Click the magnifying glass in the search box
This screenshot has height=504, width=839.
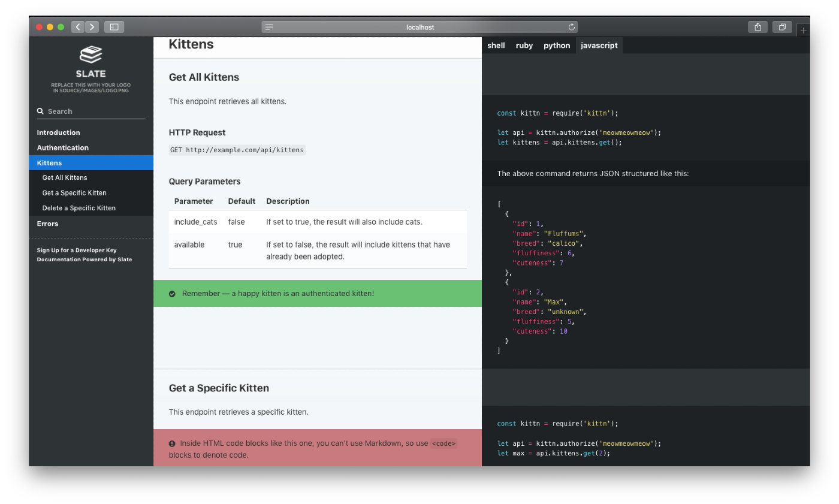coord(40,111)
